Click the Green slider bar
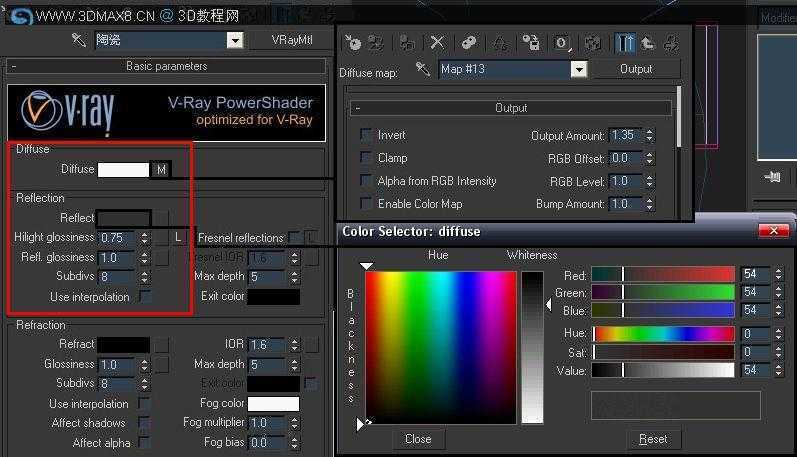The height and width of the screenshot is (457, 797). pos(663,292)
